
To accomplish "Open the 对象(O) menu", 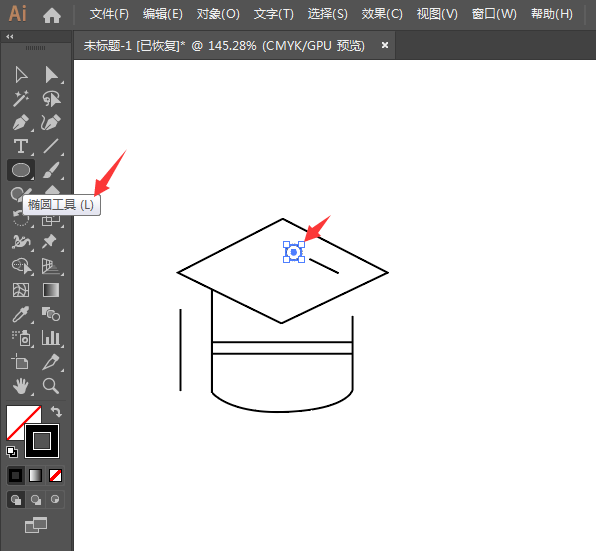I will click(218, 14).
